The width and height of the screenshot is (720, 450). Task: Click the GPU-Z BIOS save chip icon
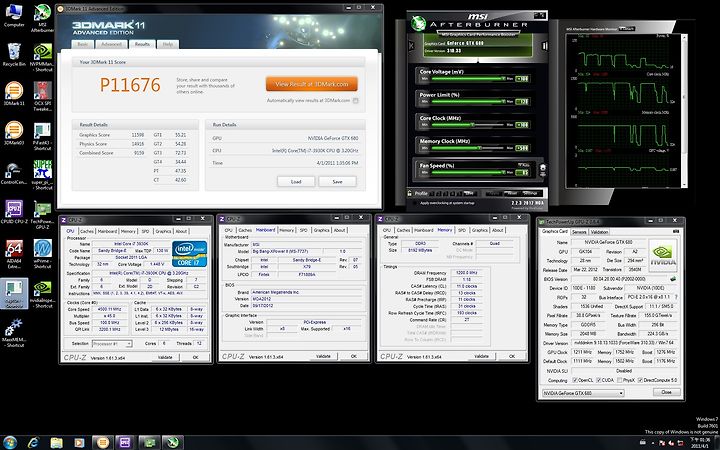pyautogui.click(x=673, y=279)
